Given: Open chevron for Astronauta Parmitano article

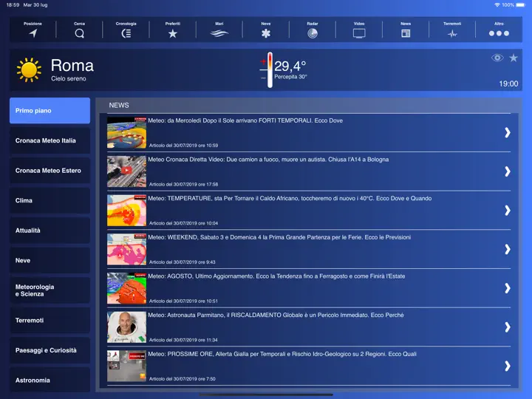Looking at the screenshot, I should click(507, 327).
